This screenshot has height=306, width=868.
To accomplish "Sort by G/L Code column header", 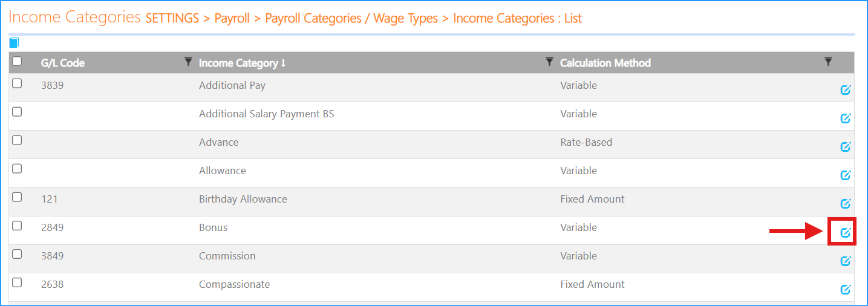I will (x=62, y=63).
